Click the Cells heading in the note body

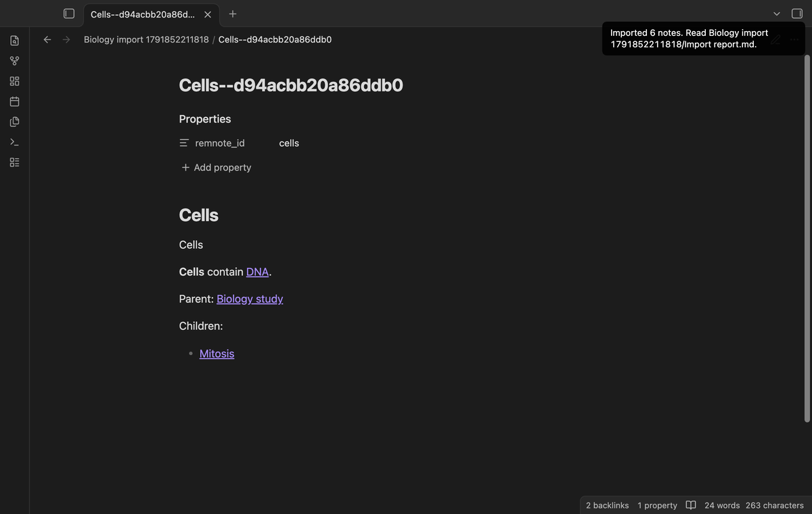(x=199, y=215)
